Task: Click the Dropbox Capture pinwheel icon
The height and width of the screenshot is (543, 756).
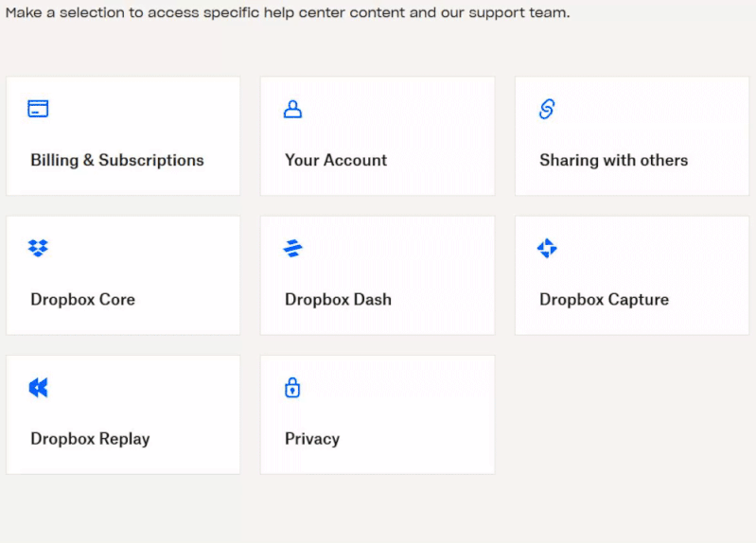Action: coord(547,248)
